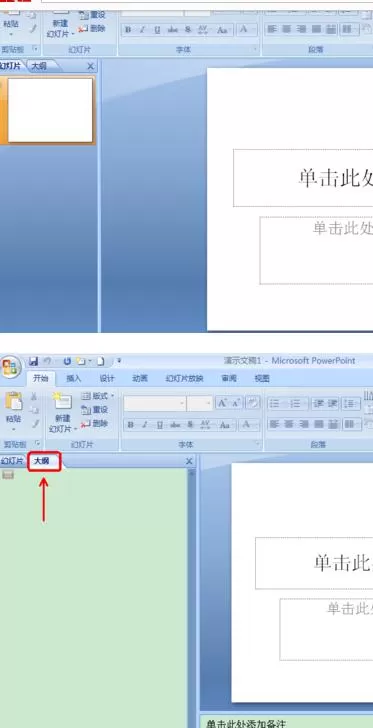Toggle Strikethrough (abc) in lower window
The width and height of the screenshot is (373, 728).
(175, 425)
